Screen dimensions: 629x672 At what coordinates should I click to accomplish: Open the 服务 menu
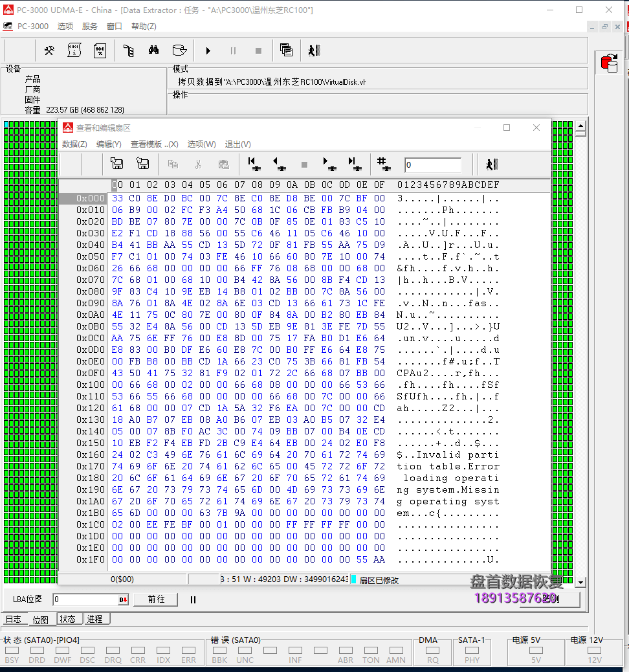pos(89,26)
